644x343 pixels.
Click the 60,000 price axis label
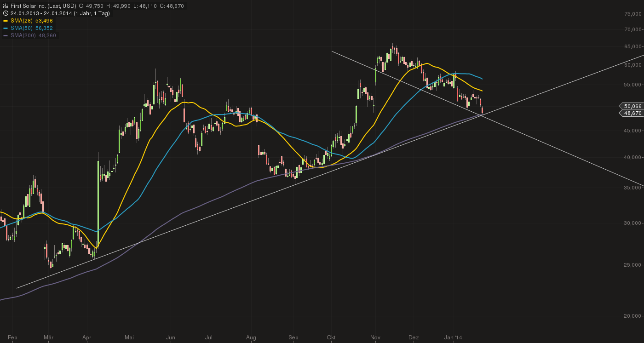(x=633, y=65)
